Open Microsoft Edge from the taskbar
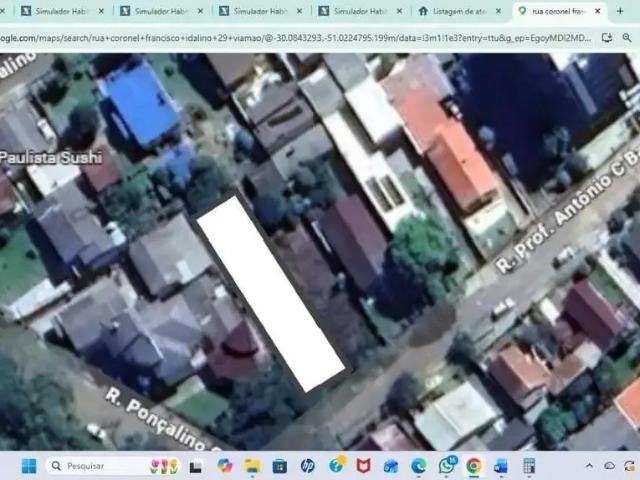The height and width of the screenshot is (480, 640). (419, 466)
